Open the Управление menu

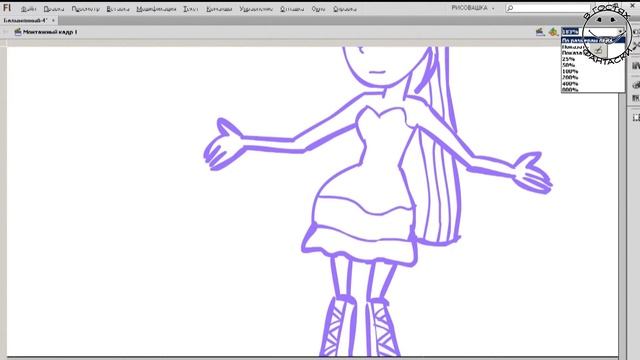256,9
